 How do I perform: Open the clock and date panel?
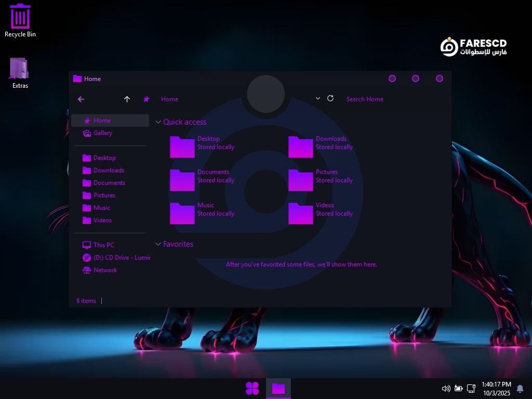(x=496, y=389)
